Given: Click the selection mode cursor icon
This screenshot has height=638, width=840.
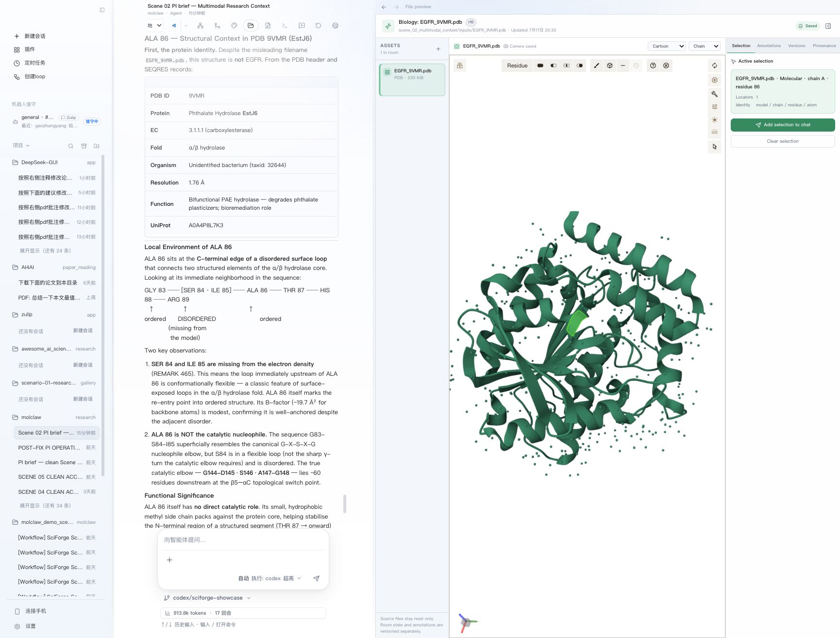Looking at the screenshot, I should coord(715,147).
